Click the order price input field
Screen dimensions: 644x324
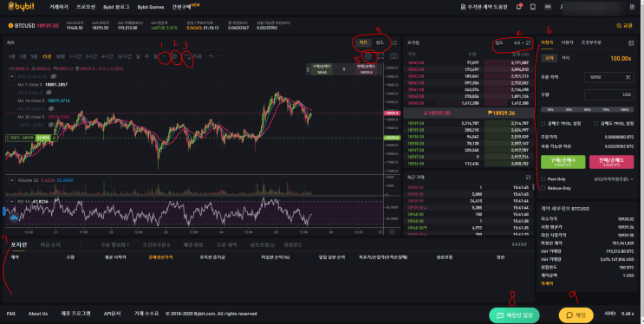point(609,77)
